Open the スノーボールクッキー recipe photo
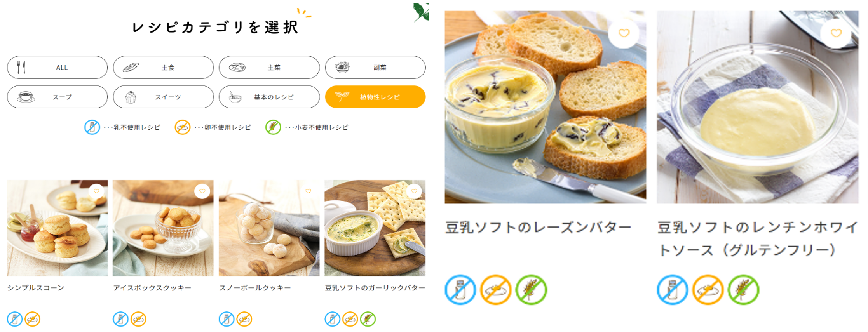The image size is (868, 332). (x=269, y=228)
